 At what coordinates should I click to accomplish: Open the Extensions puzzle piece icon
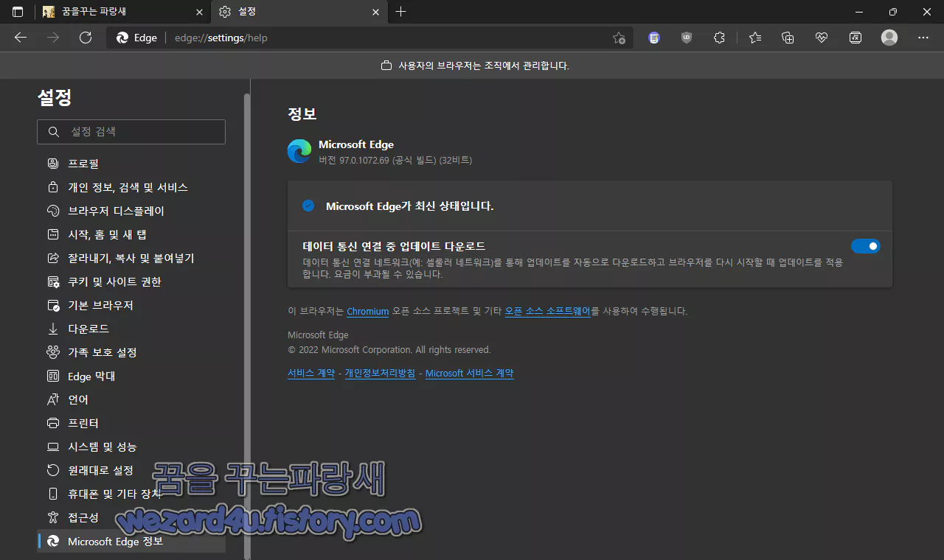point(719,38)
